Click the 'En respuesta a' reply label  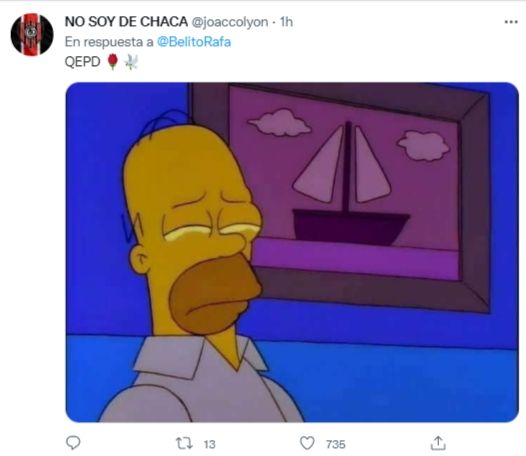pyautogui.click(x=109, y=42)
